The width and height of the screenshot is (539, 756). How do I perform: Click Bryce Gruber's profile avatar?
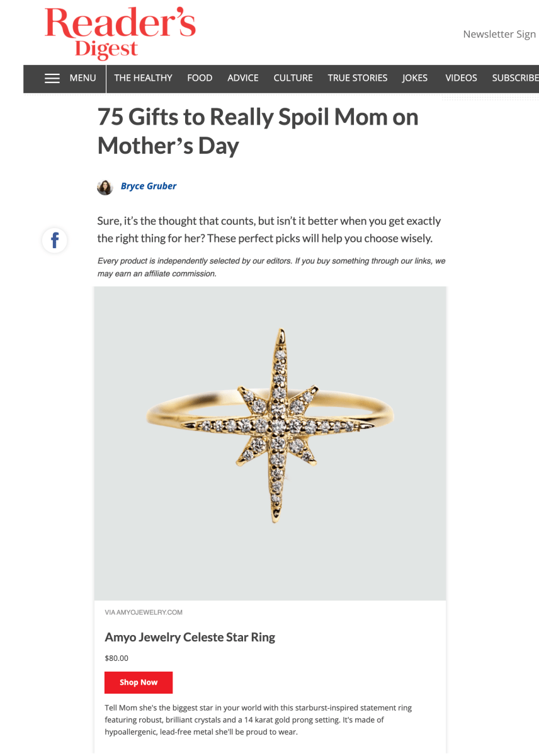point(105,186)
